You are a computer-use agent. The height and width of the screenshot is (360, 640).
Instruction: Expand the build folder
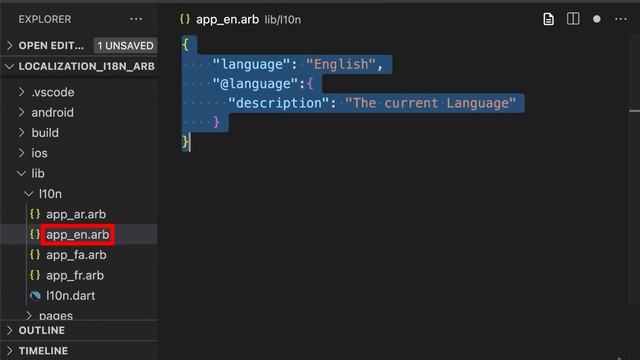coord(22,133)
